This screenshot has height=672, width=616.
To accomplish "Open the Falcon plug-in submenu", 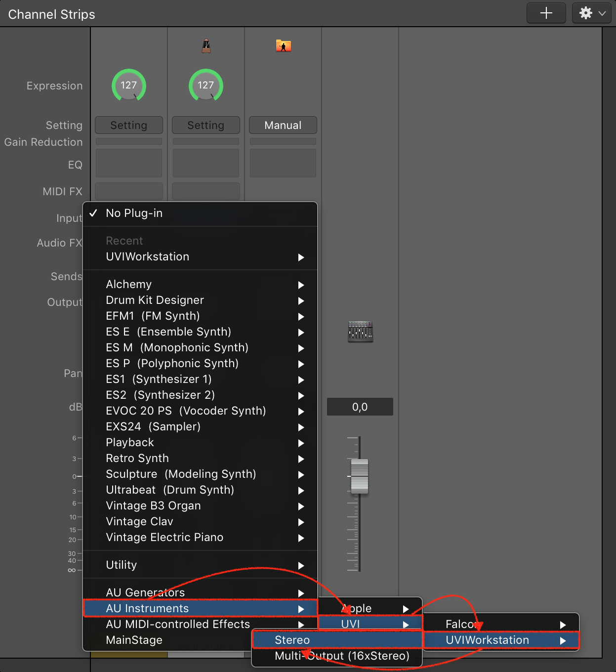I will click(x=501, y=624).
